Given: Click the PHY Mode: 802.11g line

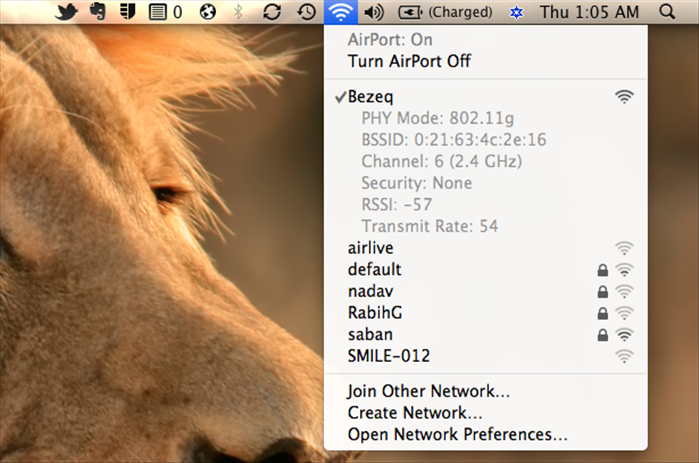Looking at the screenshot, I should point(438,119).
